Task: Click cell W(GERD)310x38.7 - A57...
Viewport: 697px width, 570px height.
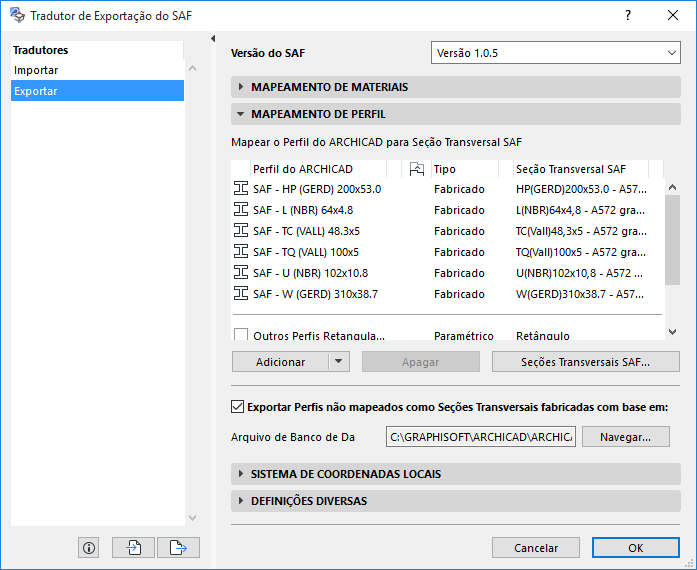Action: 580,294
